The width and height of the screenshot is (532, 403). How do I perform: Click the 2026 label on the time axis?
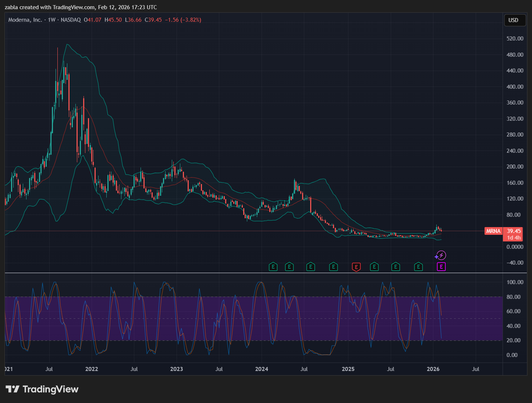point(433,369)
